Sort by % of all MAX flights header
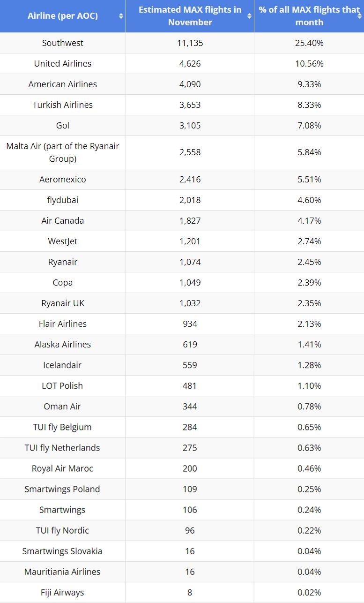Viewport: 364px width, 603px height. [309, 16]
